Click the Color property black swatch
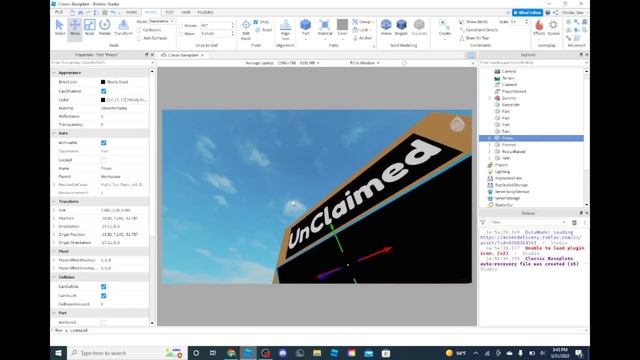Image resolution: width=640 pixels, height=360 pixels. [103, 100]
